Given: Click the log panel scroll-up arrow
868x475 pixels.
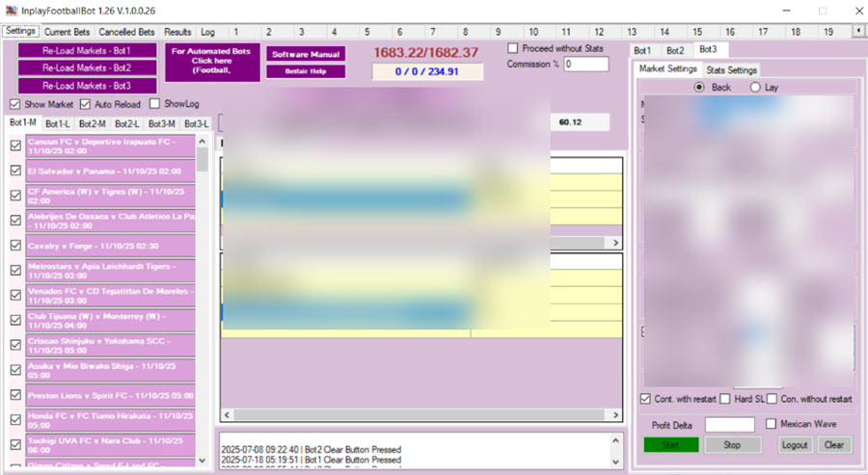Looking at the screenshot, I should [614, 440].
